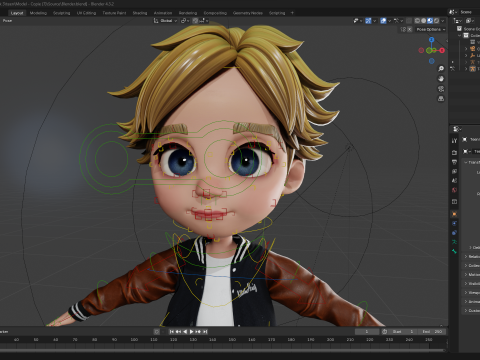Open the Output properties tab
Screen dimensions: 480x360
pos(454,162)
